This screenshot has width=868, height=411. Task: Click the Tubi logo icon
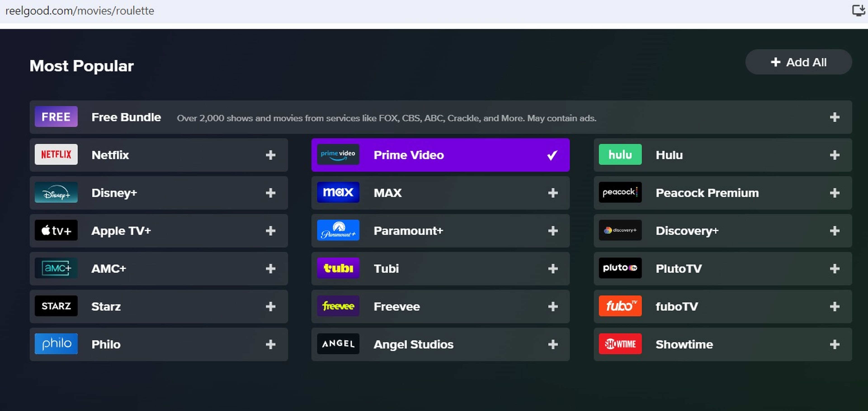click(338, 268)
